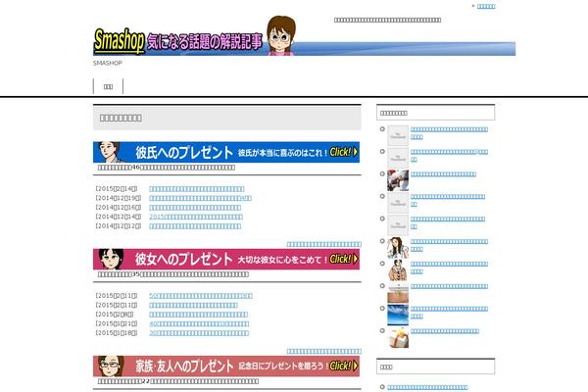Click the see-more link above the 家族・友人 banner
Image resolution: width=588 pixels, height=392 pixels.
point(324,351)
